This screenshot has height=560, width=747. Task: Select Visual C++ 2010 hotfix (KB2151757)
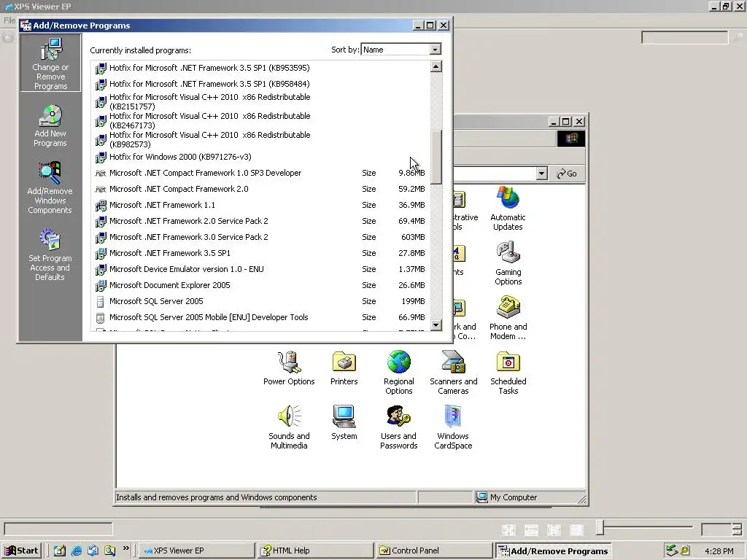(260, 101)
